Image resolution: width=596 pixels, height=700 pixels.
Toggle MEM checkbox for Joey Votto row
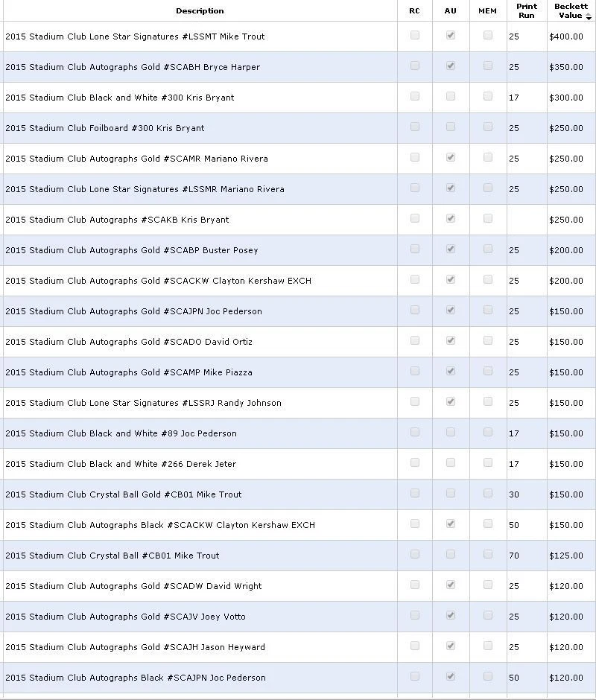(x=487, y=615)
